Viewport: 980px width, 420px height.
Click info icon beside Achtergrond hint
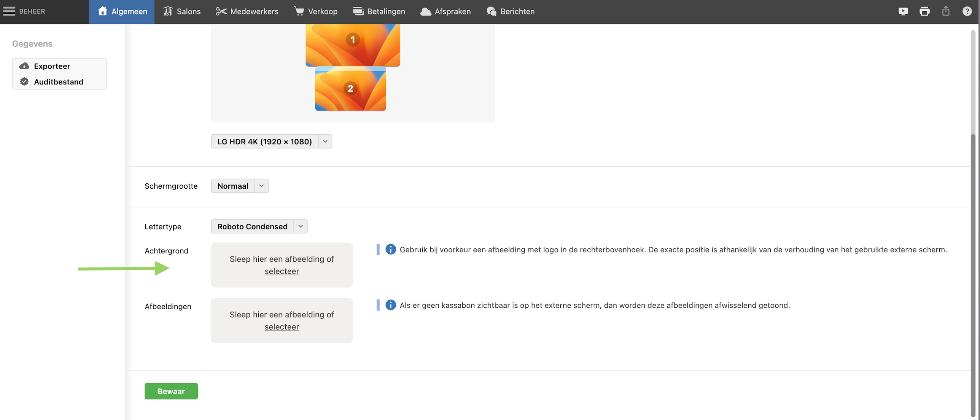tap(390, 250)
